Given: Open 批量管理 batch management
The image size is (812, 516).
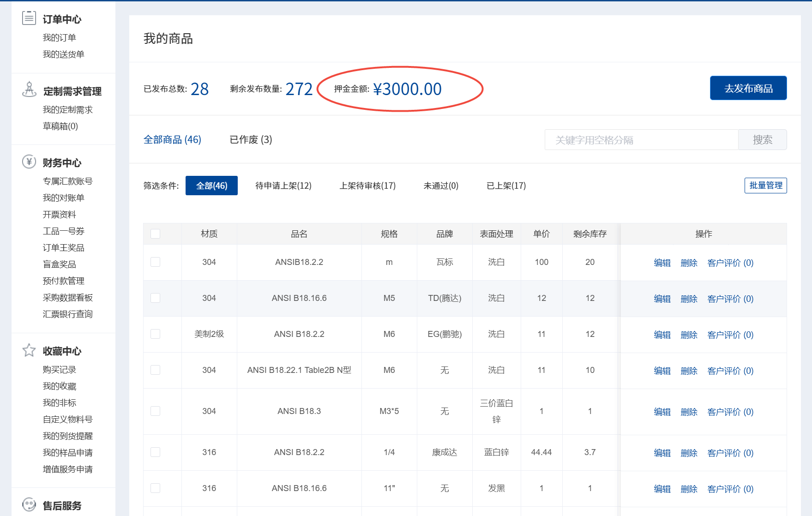Looking at the screenshot, I should 765,186.
